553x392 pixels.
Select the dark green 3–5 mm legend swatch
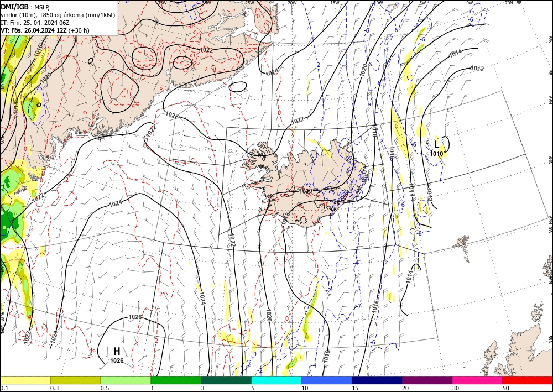click(226, 380)
